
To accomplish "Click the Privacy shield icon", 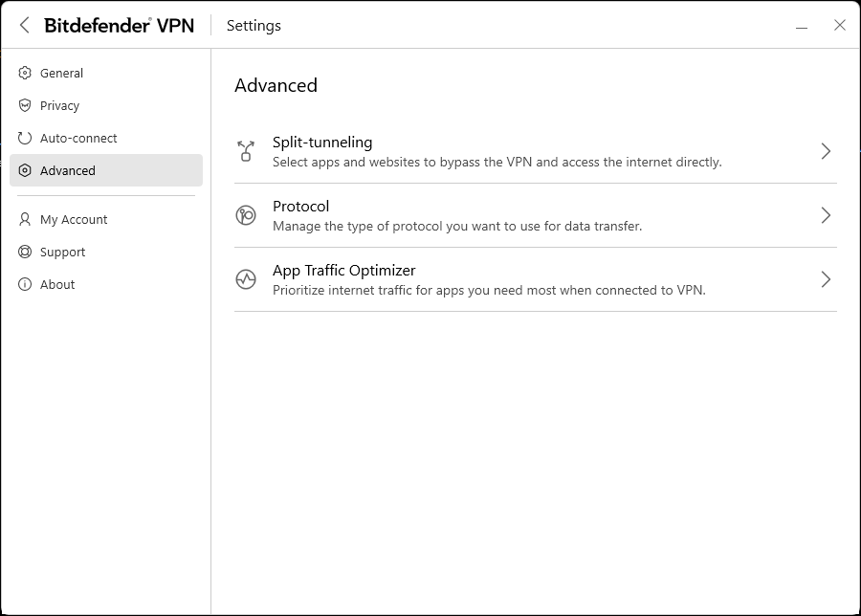I will [25, 105].
